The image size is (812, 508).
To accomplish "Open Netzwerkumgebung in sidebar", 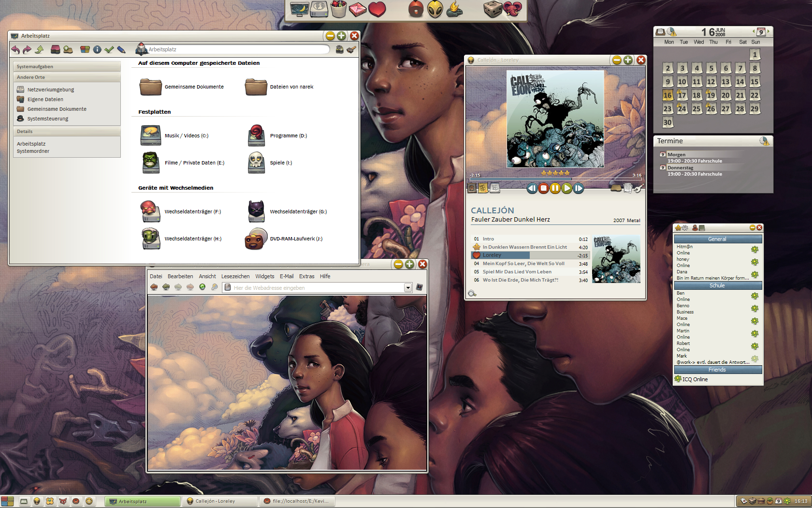I will 45,90.
